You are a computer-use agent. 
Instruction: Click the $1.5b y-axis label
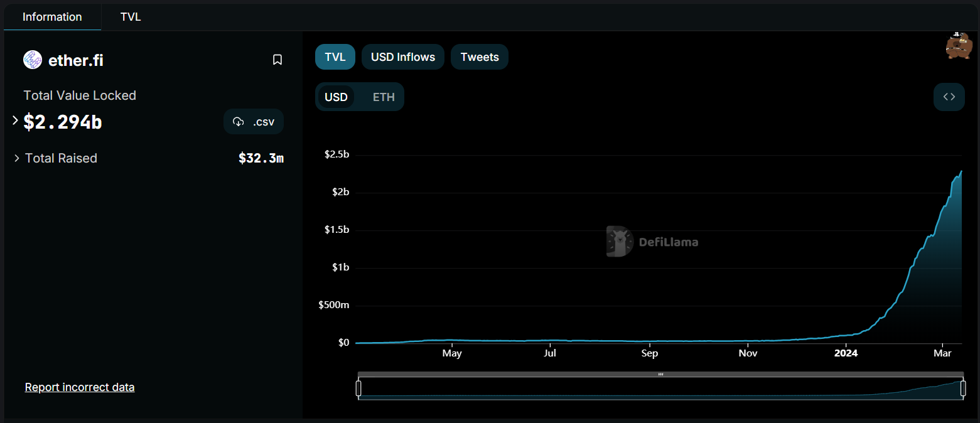337,230
